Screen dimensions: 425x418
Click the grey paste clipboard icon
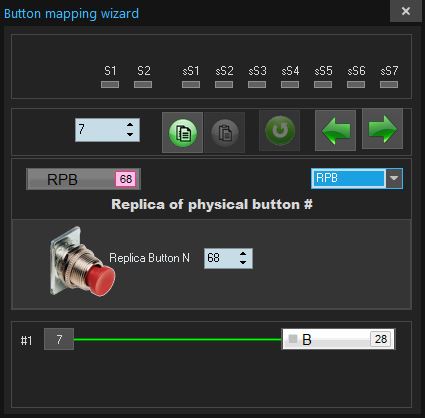(x=225, y=133)
